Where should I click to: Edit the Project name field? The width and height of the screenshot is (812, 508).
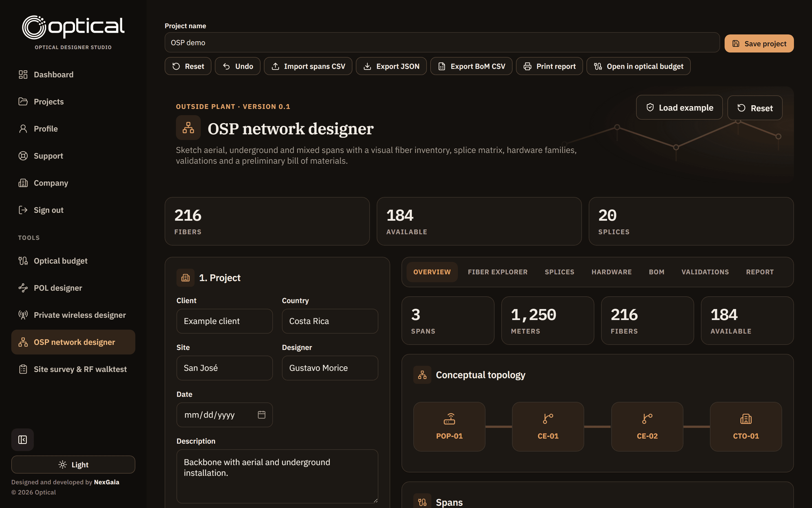click(442, 43)
